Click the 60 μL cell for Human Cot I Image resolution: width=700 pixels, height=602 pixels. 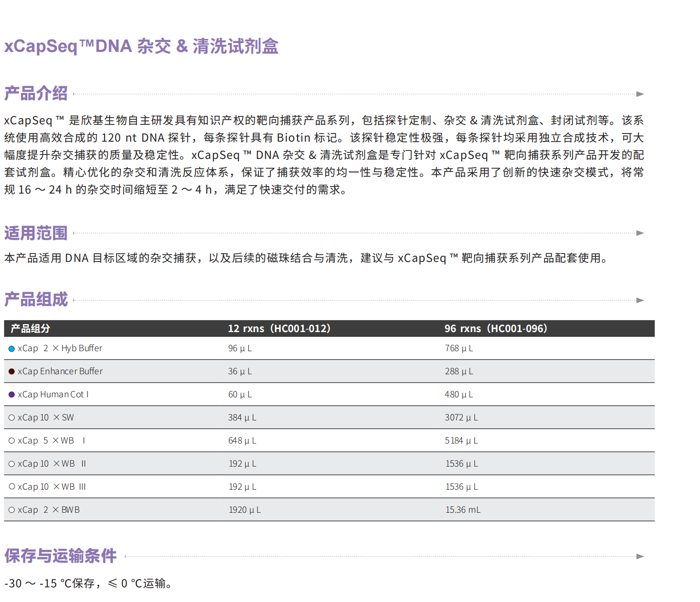(x=240, y=394)
